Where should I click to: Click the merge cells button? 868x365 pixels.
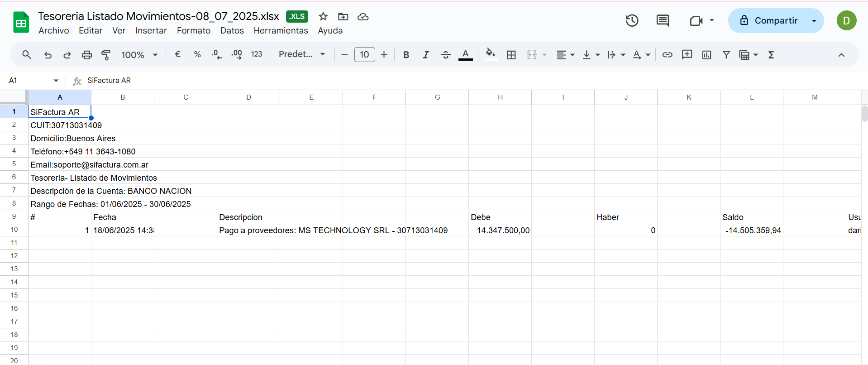tap(532, 55)
